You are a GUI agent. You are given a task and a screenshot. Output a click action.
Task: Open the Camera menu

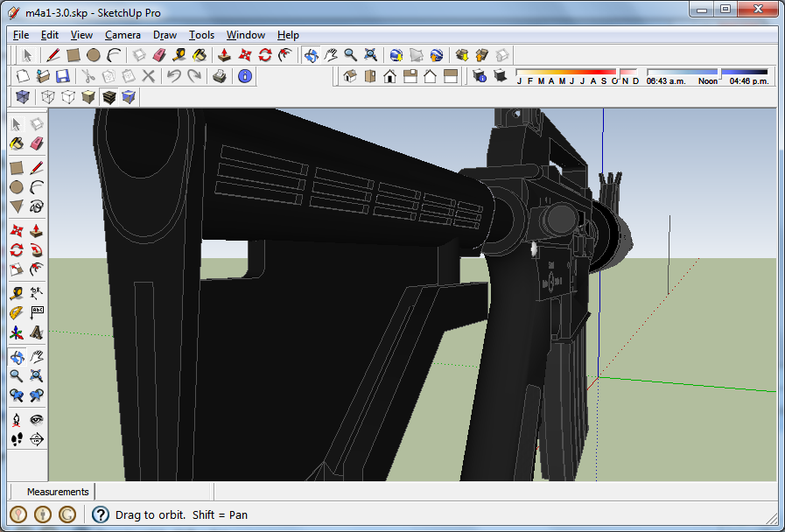coord(123,35)
